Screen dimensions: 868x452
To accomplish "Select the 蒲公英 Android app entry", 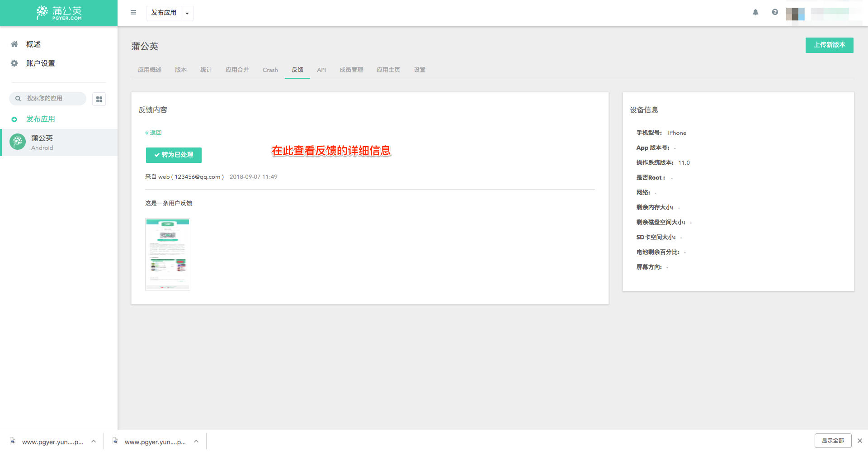I will tap(59, 143).
